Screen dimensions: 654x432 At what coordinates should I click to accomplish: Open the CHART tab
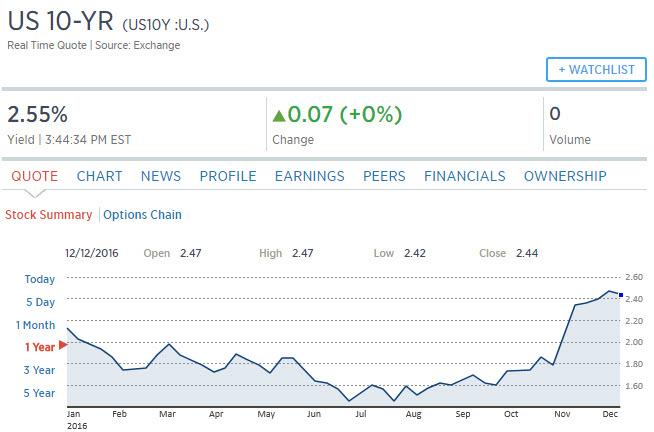tap(99, 176)
